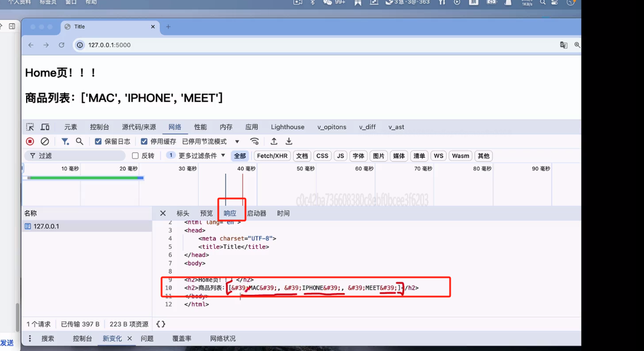Image resolution: width=644 pixels, height=351 pixels.
Task: Filter by 图片 requests
Action: tap(379, 156)
